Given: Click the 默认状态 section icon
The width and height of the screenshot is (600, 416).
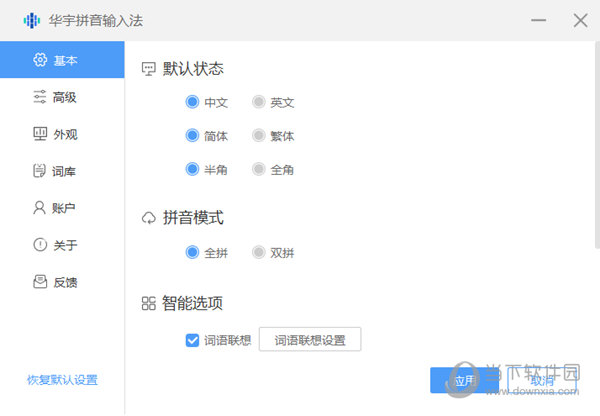Looking at the screenshot, I should 148,69.
